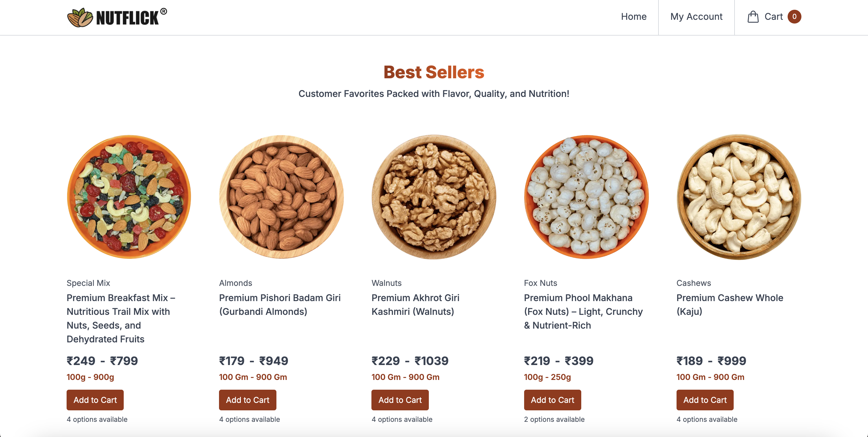Add Premium Breakfast Mix to cart
Viewport: 868px width, 437px height.
95,400
